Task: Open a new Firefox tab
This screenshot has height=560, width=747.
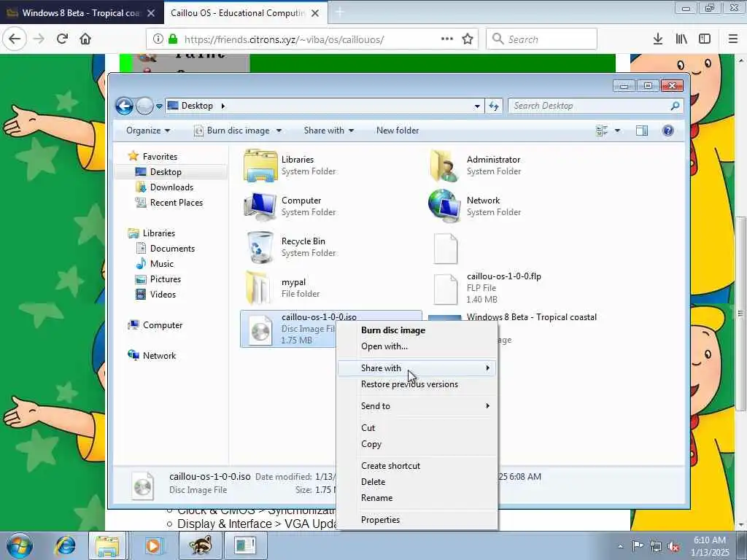Action: pyautogui.click(x=340, y=13)
